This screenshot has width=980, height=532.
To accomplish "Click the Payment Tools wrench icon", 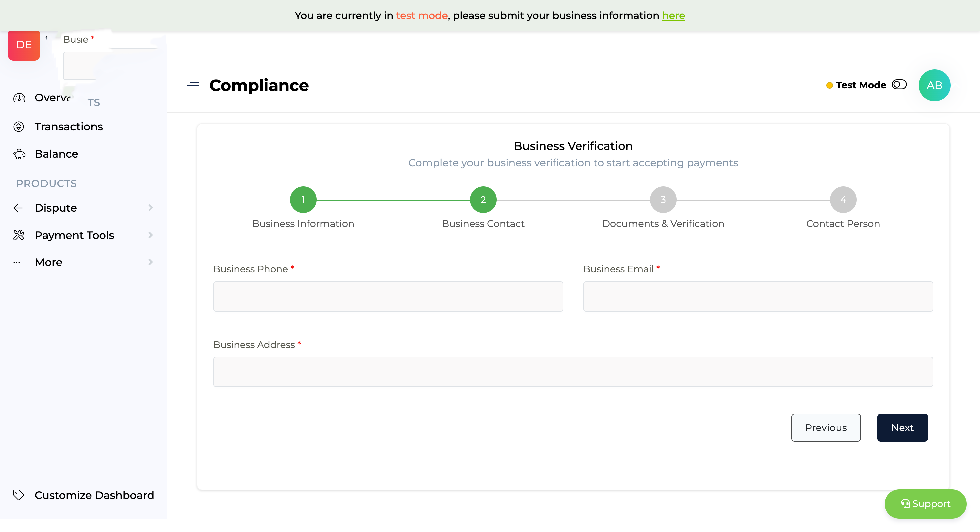I will coord(19,235).
